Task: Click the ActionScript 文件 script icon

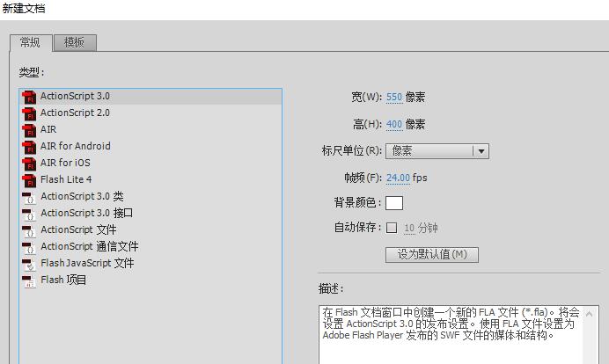Action: [x=29, y=230]
